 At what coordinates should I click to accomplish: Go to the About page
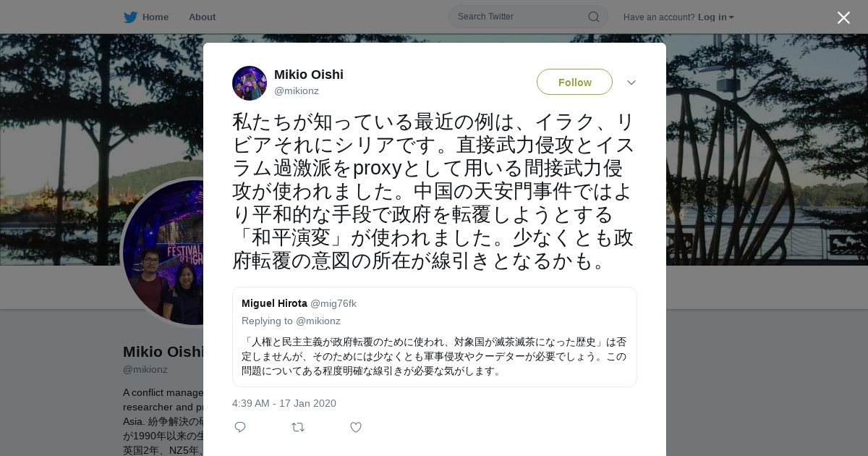click(x=202, y=17)
